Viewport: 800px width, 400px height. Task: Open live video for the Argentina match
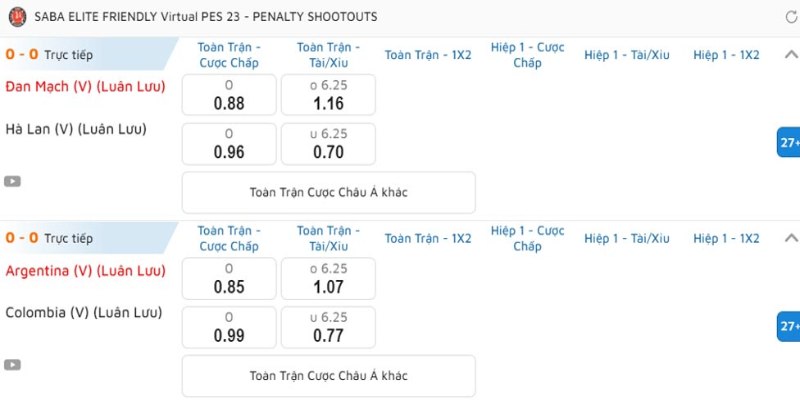click(x=12, y=365)
